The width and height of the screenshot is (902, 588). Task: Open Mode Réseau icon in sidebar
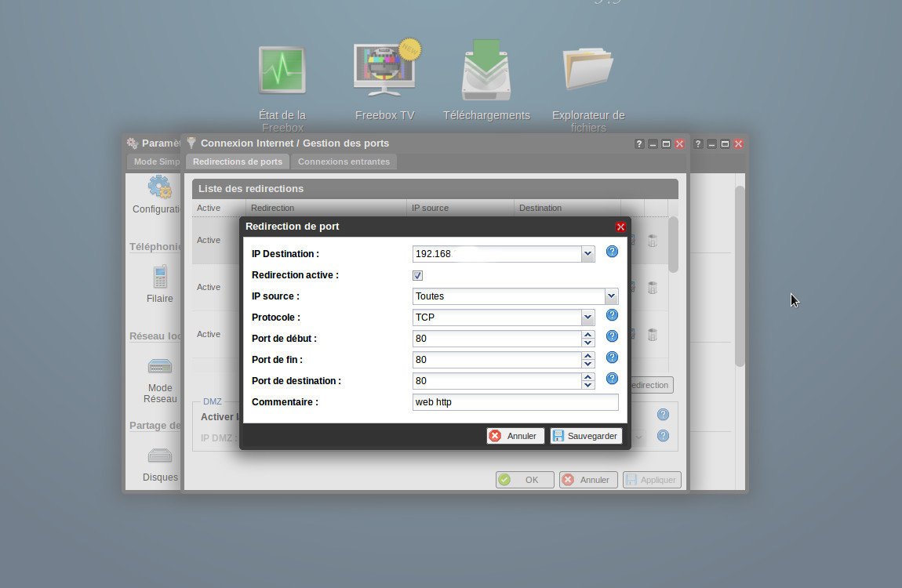click(160, 365)
